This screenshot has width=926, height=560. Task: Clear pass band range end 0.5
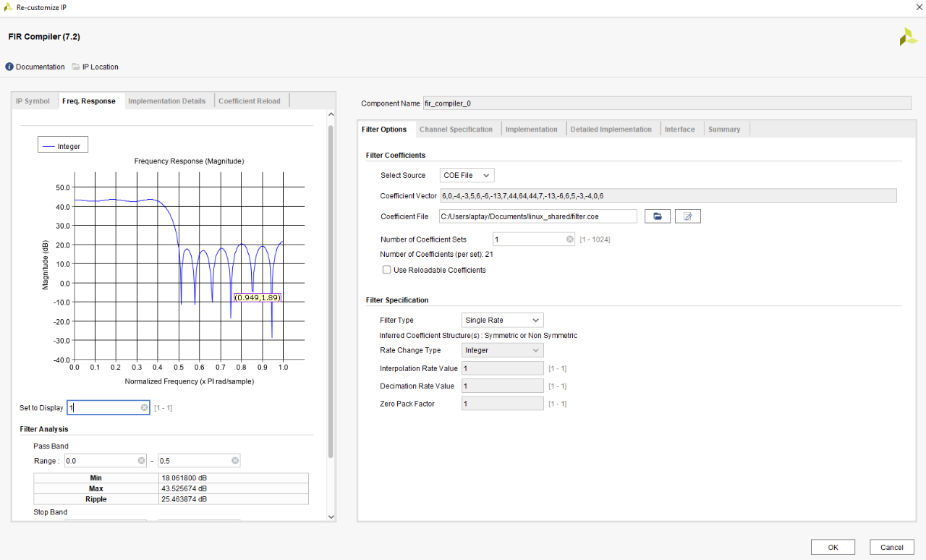pyautogui.click(x=235, y=461)
